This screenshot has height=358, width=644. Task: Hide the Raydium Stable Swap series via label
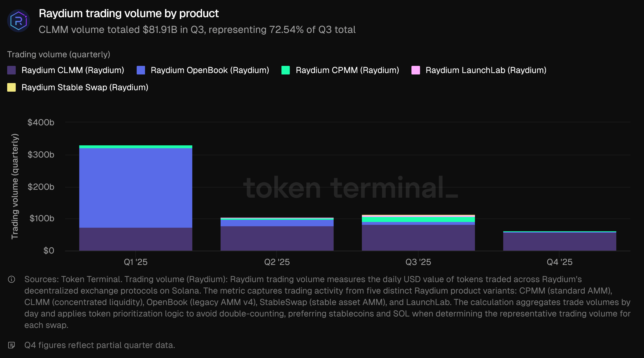tap(85, 87)
